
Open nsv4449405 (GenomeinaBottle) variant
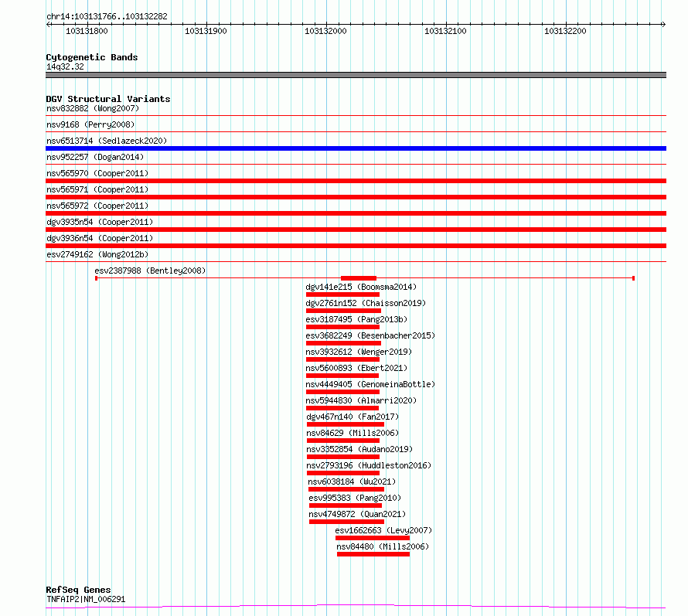370,384
